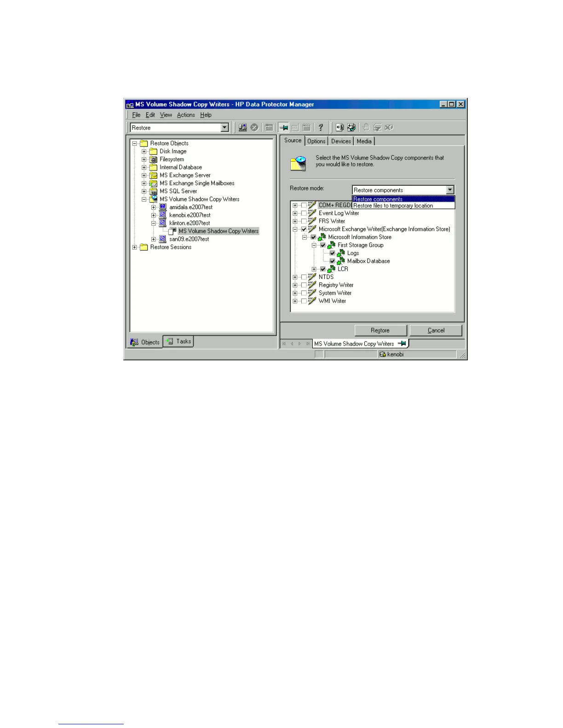Expand the Internal Database tree node
This screenshot has height=728, width=563.
coord(144,167)
